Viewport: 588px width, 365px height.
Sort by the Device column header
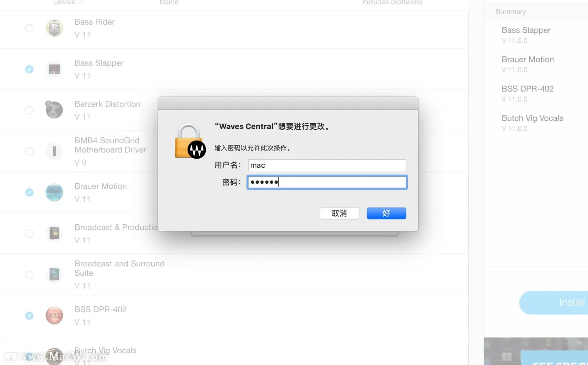pyautogui.click(x=68, y=2)
